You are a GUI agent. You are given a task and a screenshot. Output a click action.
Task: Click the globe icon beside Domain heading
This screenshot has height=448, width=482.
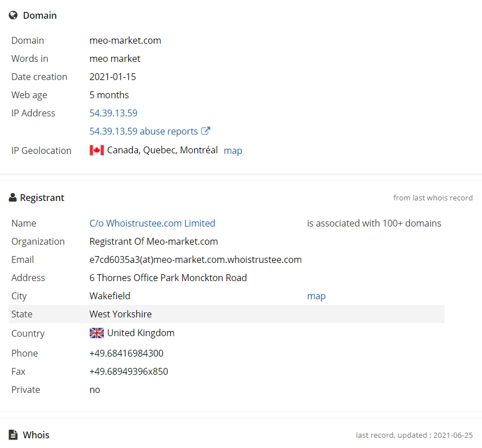pos(13,15)
